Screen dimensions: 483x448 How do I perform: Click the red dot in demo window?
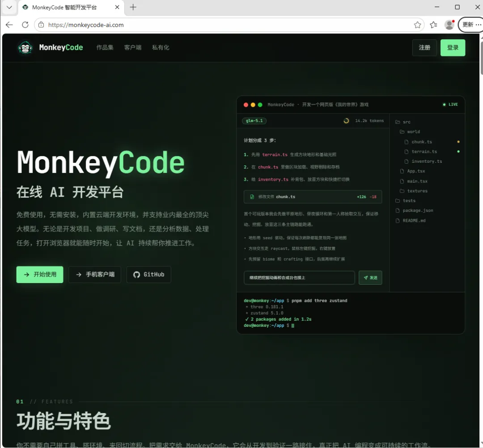tap(246, 105)
